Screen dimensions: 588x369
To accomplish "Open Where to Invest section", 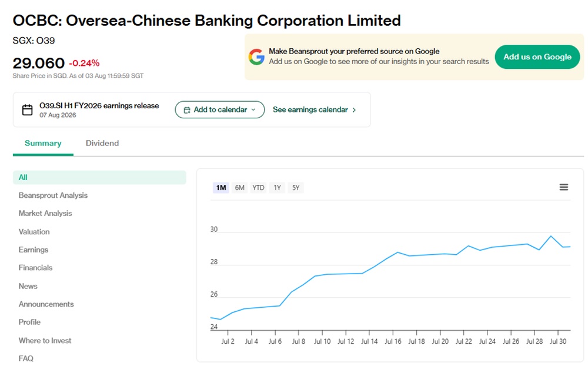I will (45, 341).
